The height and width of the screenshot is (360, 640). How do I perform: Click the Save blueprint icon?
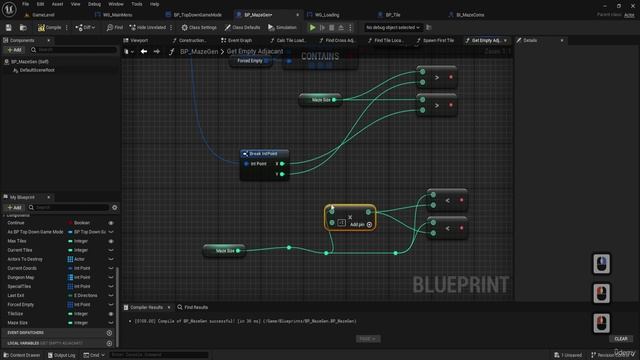[9, 27]
